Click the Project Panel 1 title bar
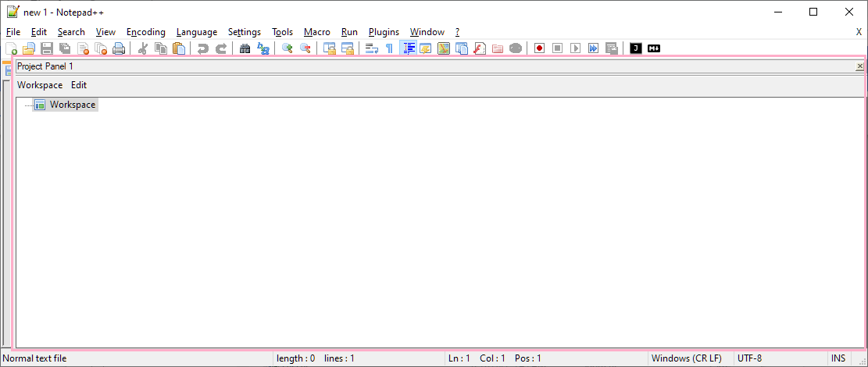Viewport: 868px width, 367px height. (x=435, y=66)
